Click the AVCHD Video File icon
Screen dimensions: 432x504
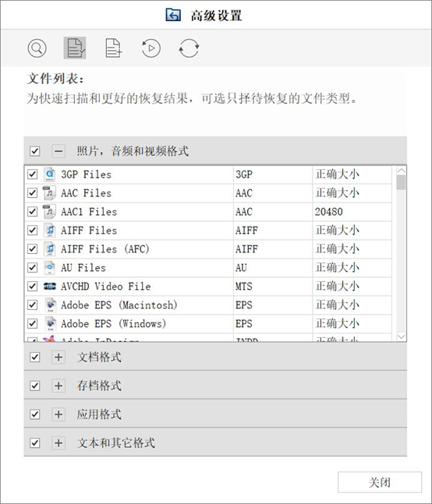50,286
